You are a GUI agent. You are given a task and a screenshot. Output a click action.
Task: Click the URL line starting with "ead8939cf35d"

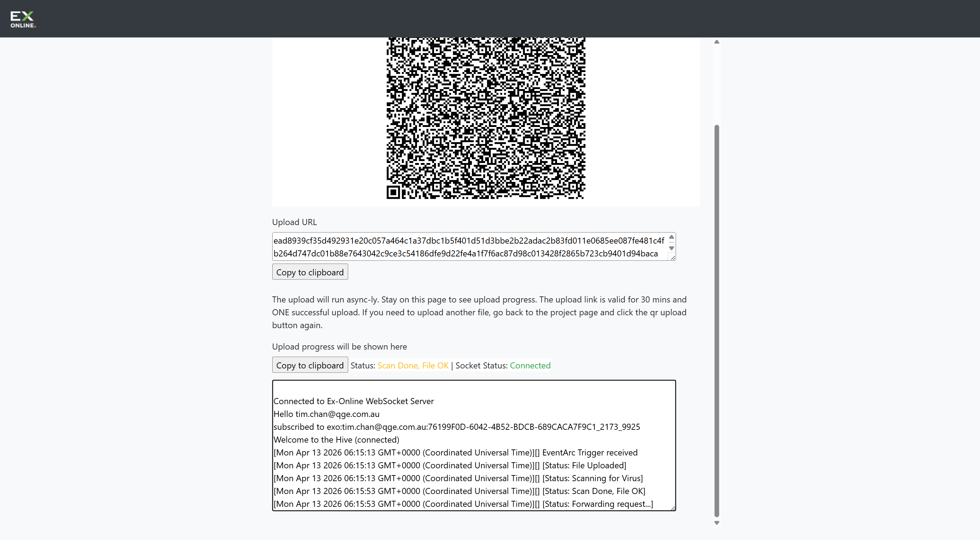(x=469, y=241)
